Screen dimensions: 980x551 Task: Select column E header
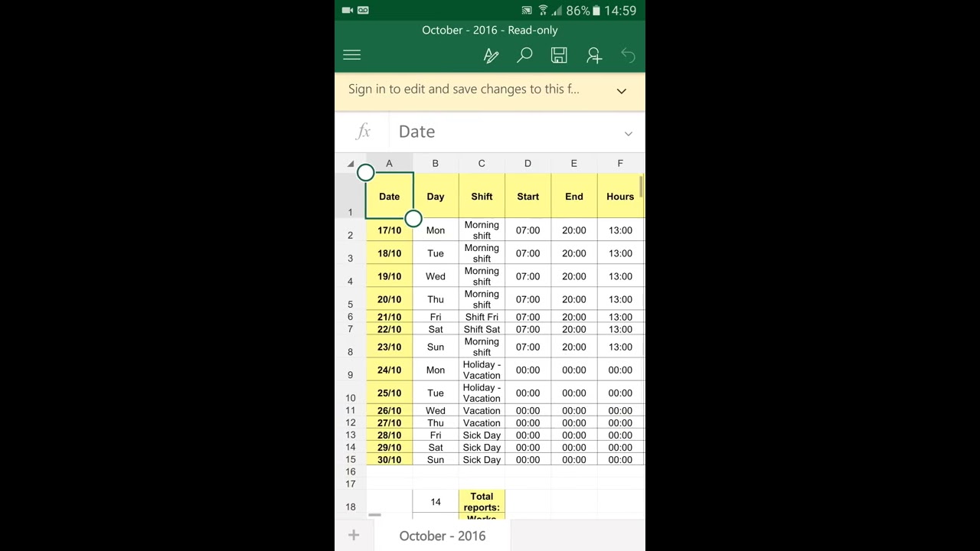[573, 163]
